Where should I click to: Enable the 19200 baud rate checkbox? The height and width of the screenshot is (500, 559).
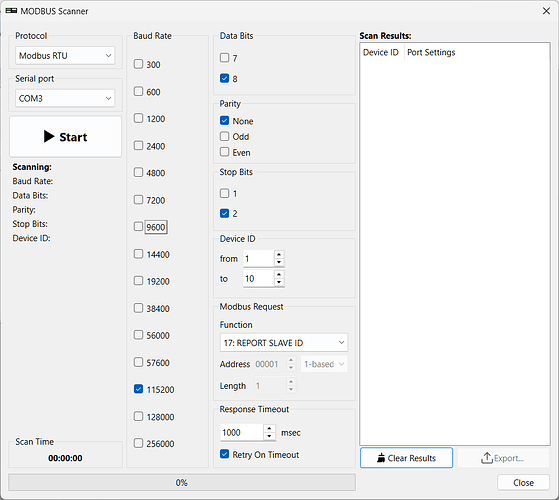(x=138, y=281)
